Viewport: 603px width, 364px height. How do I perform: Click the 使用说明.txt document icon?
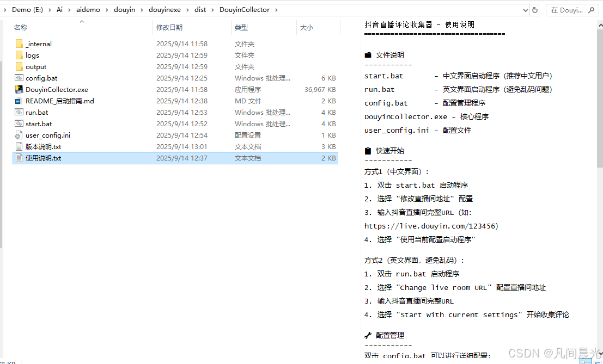(19, 158)
